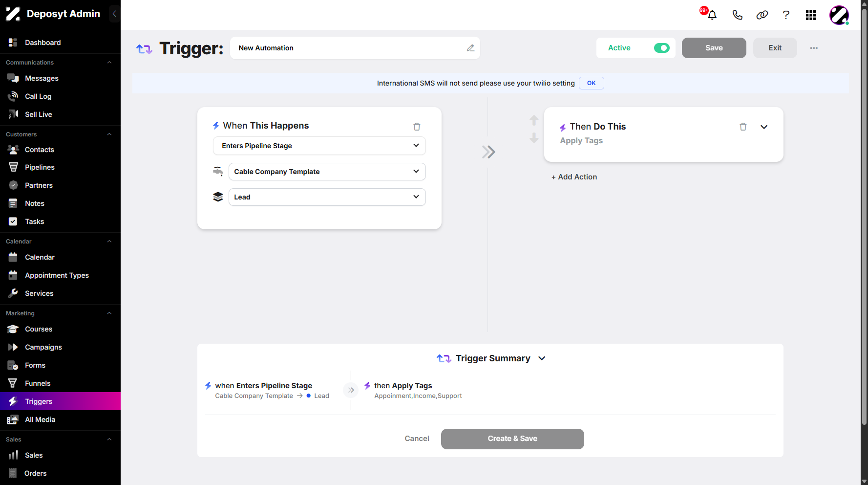The height and width of the screenshot is (485, 868).
Task: Open the Enters Pipeline Stage dropdown
Action: click(319, 146)
